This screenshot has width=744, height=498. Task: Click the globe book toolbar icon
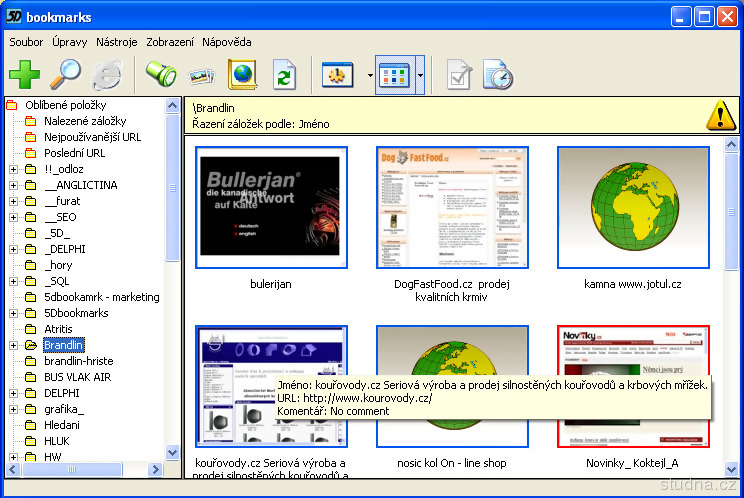coord(243,74)
